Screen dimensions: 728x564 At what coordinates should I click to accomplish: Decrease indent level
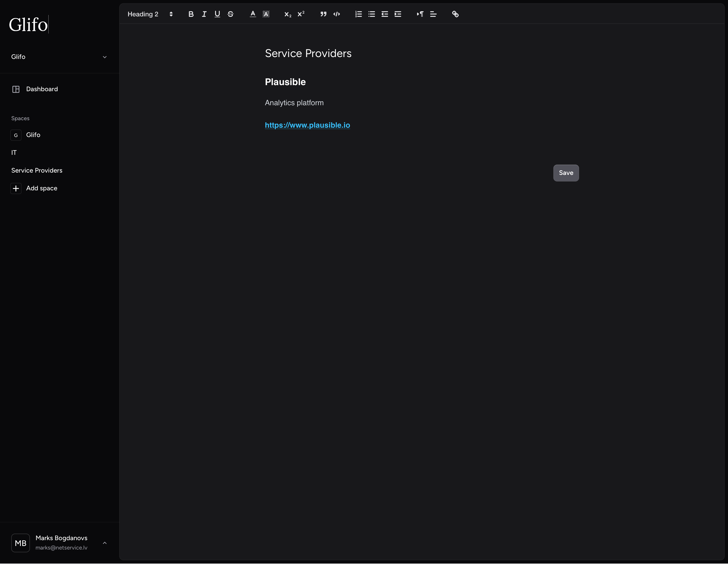[385, 14]
